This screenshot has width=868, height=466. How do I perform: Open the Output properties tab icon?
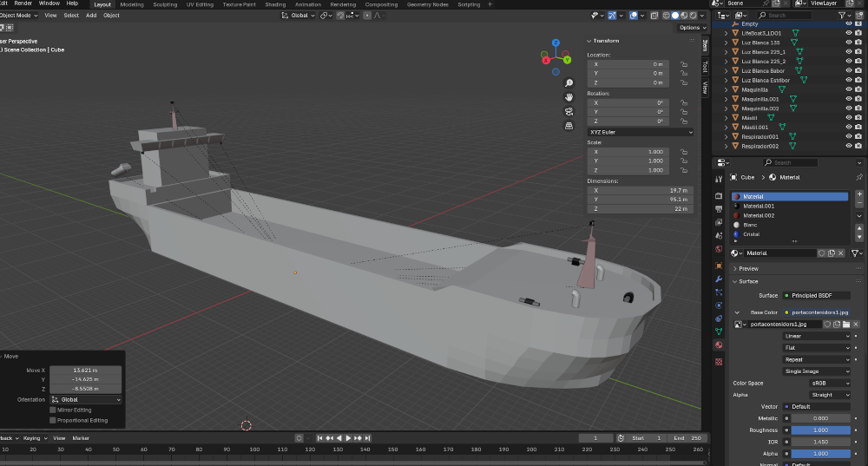coord(719,208)
